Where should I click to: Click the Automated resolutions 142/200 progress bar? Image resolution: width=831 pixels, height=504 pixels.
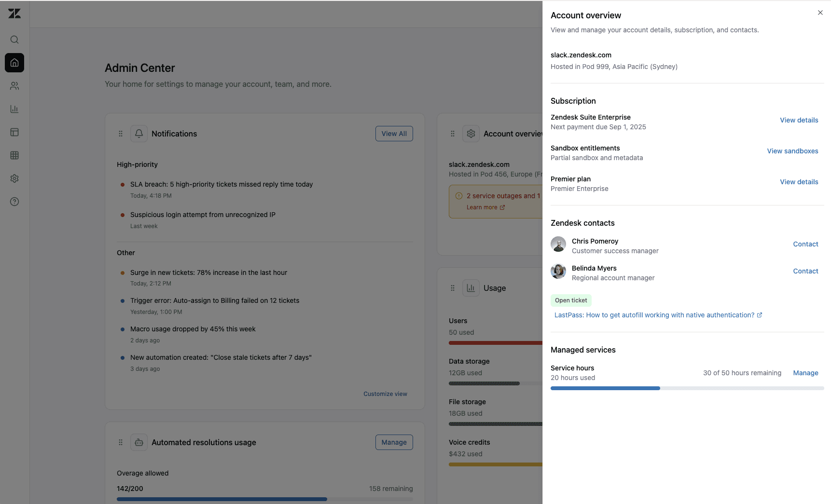point(265,499)
